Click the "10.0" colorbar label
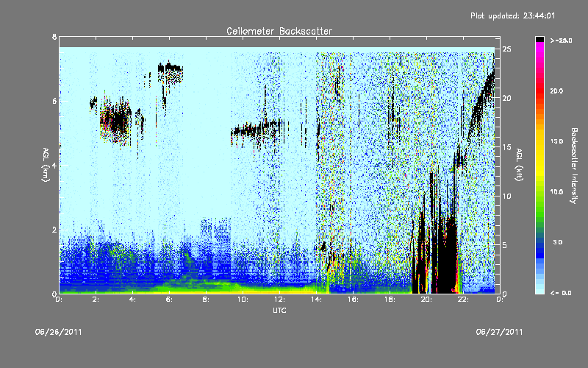This screenshot has height=368, width=588. click(556, 192)
